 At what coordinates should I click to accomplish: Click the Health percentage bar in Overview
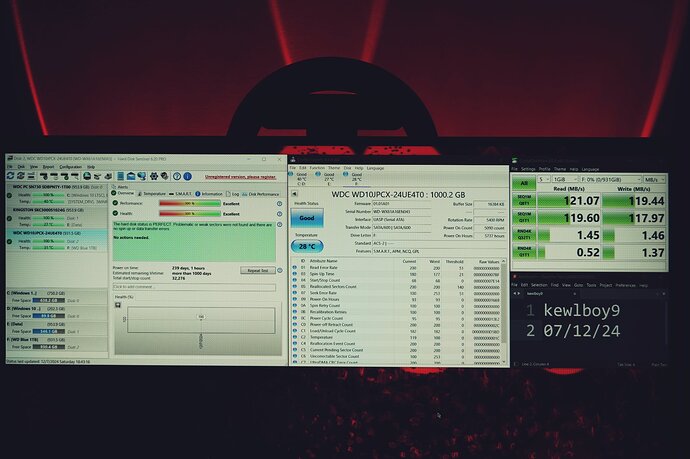(188, 213)
